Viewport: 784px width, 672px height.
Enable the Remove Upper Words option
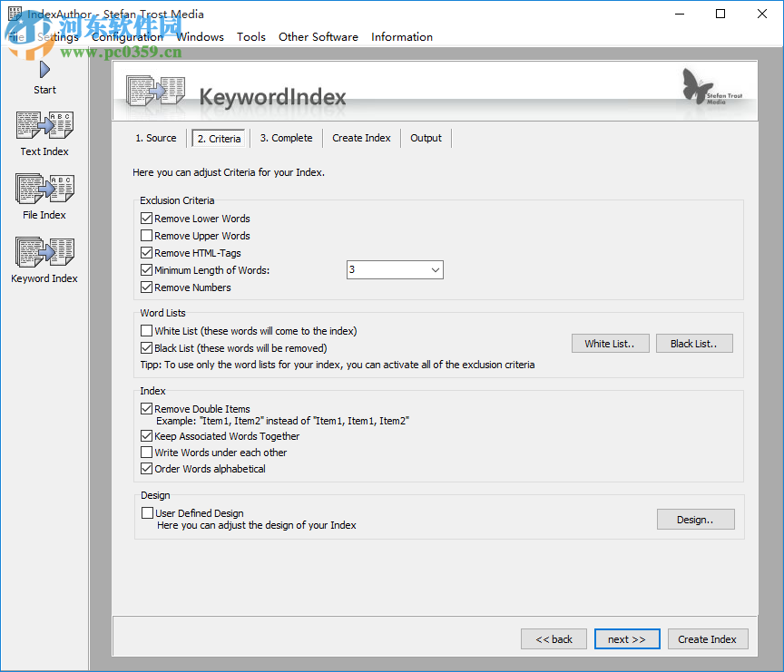pyautogui.click(x=146, y=235)
